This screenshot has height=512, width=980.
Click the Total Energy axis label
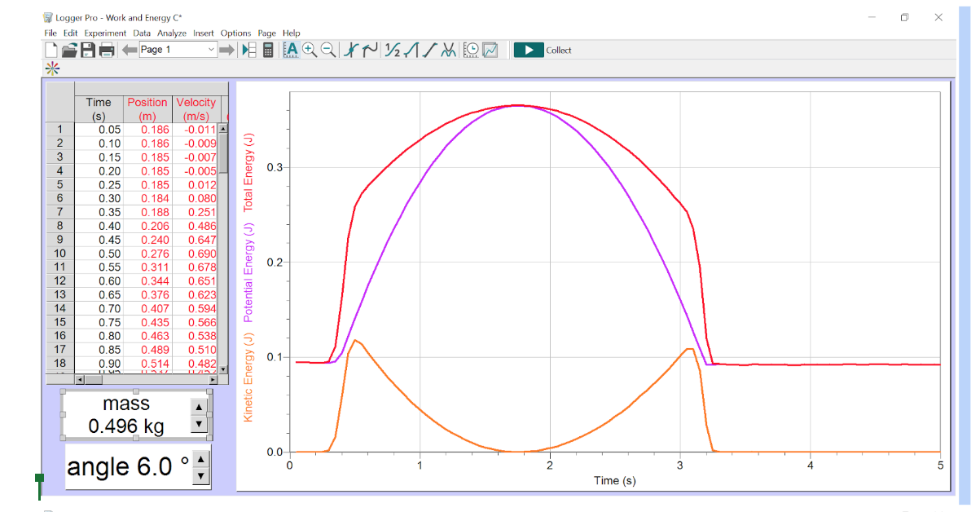click(249, 171)
